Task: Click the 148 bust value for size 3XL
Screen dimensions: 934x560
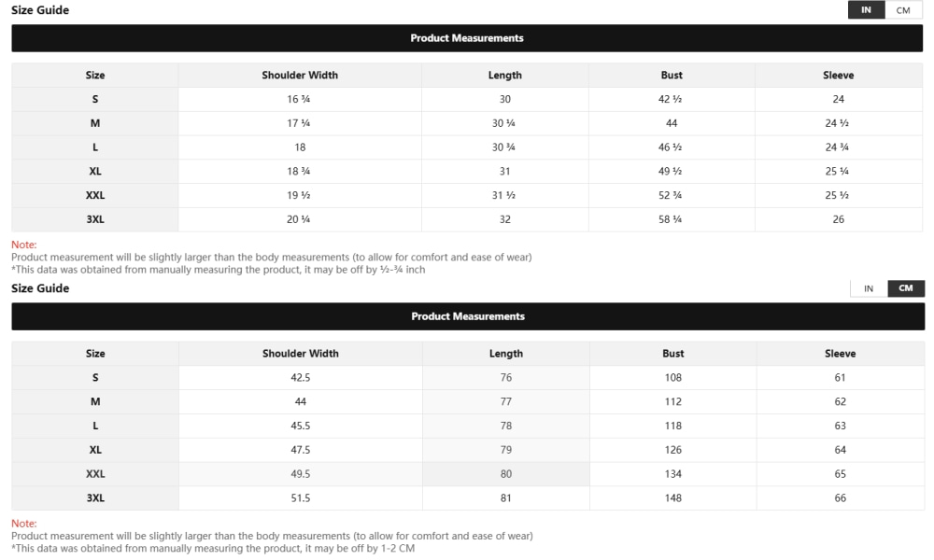Action: tap(673, 498)
